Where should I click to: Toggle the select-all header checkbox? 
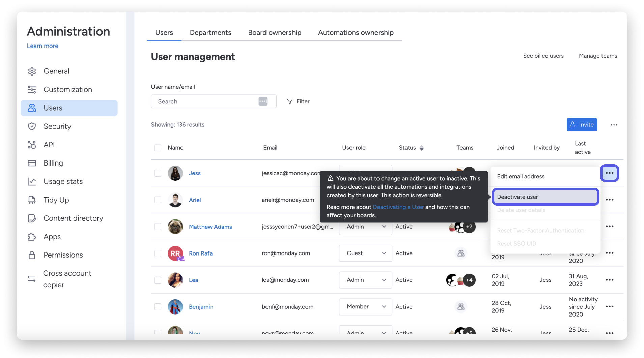click(158, 148)
